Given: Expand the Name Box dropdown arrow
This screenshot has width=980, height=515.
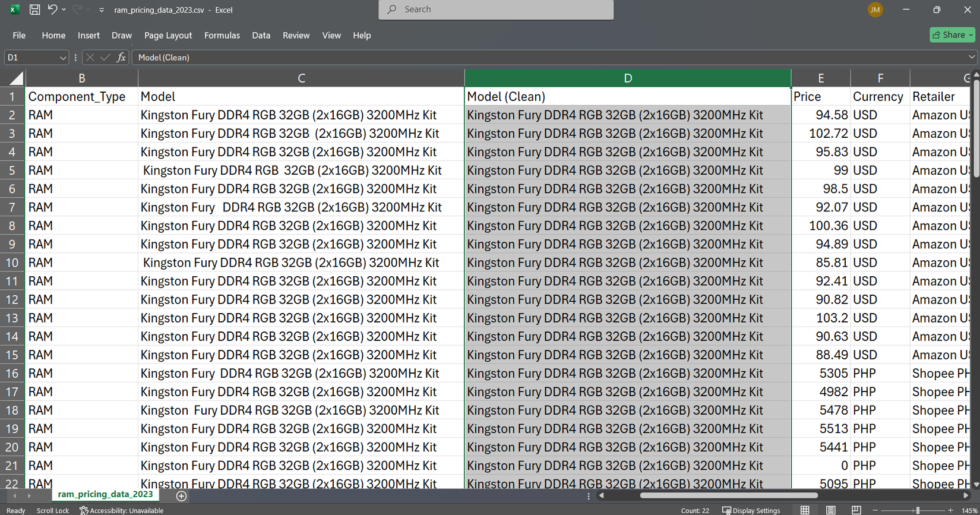Looking at the screenshot, I should tap(63, 58).
